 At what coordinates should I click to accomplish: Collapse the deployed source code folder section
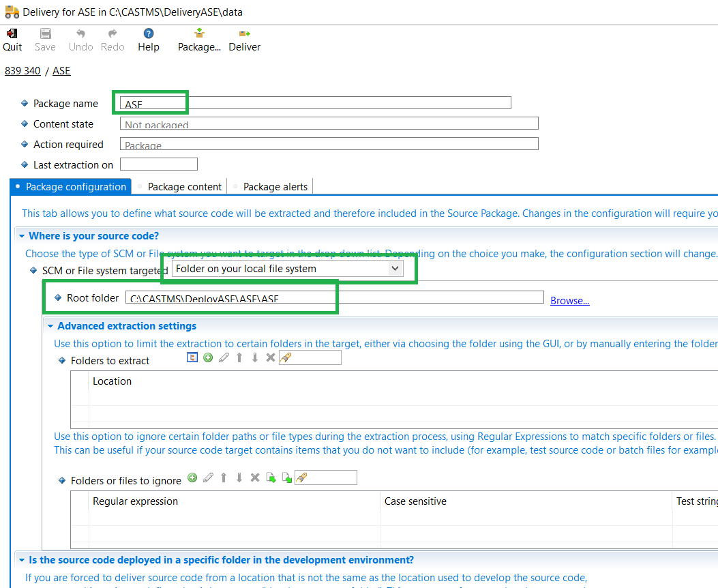point(20,560)
